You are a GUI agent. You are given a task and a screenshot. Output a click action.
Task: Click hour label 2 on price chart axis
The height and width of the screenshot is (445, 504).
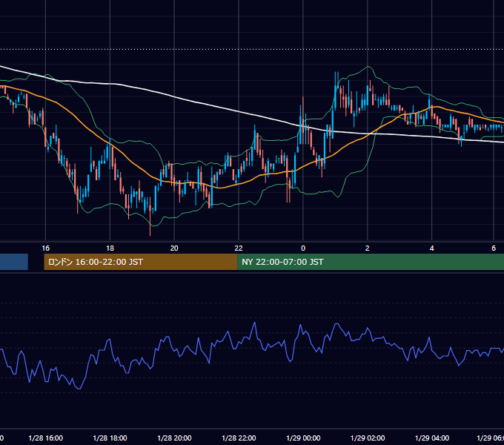[368, 248]
